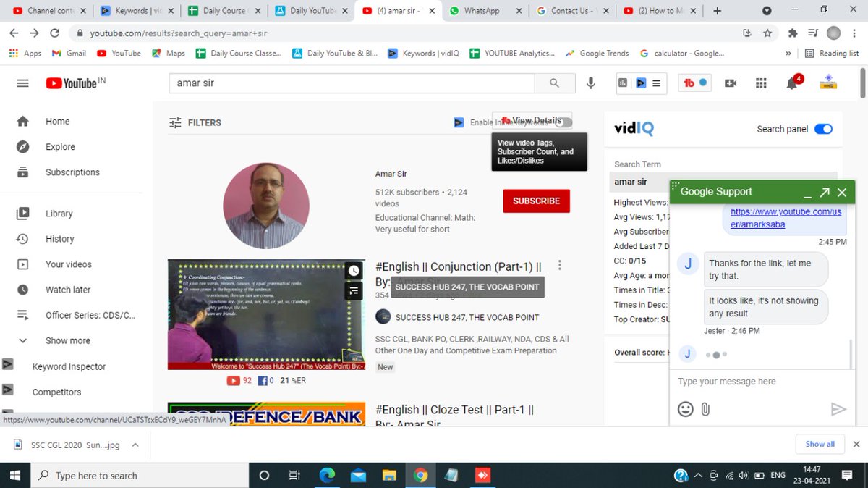Screen dimensions: 868x488
Task: Open vidIQ Competitors
Action: 56,392
